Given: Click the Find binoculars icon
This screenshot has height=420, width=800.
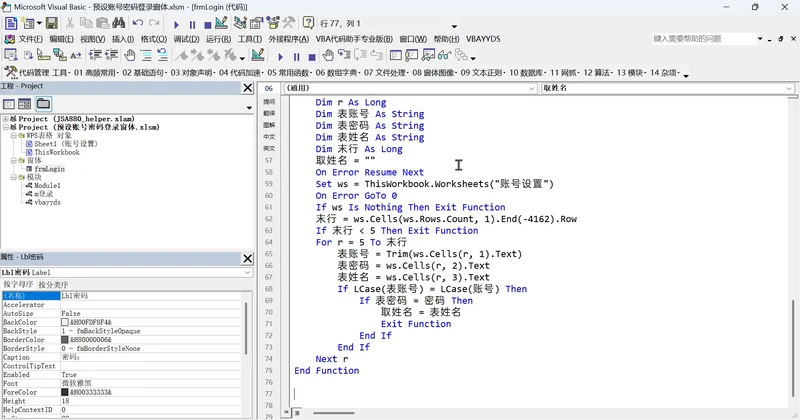Looking at the screenshot, I should coord(119,23).
